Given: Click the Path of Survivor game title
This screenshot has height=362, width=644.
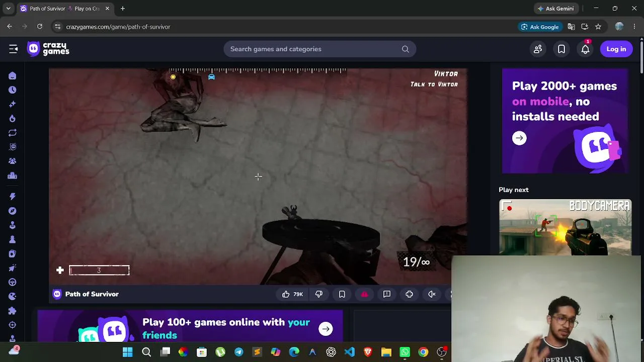Looking at the screenshot, I should [92, 294].
